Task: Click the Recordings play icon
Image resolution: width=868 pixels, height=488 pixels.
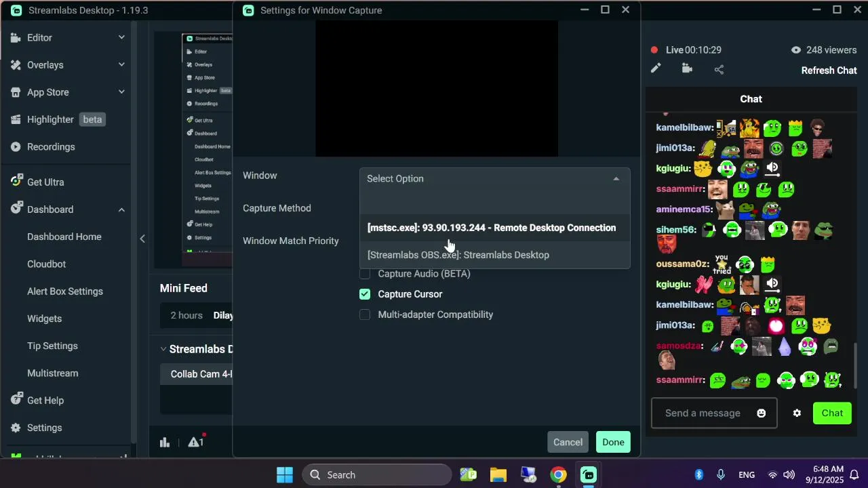Action: [x=16, y=146]
